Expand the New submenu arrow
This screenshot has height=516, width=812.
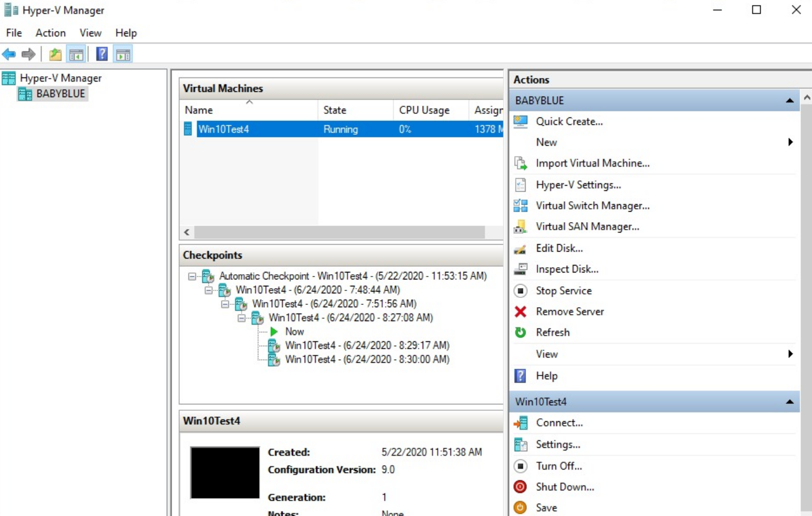click(x=791, y=142)
